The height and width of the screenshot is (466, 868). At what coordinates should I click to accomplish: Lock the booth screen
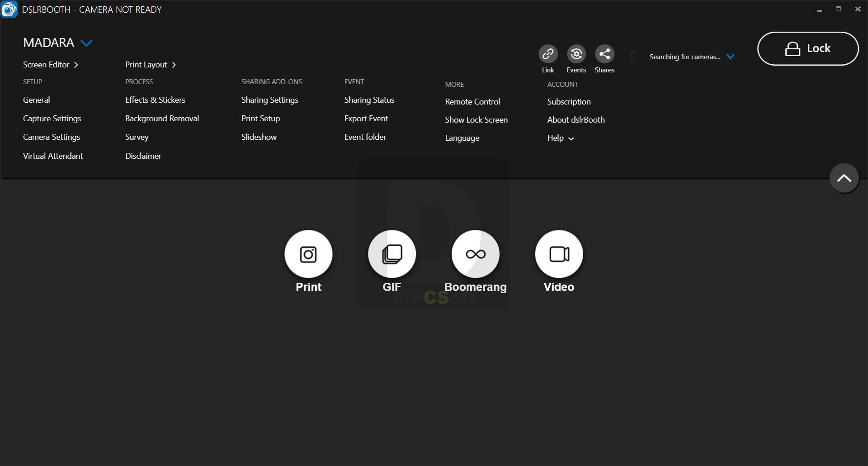point(808,48)
